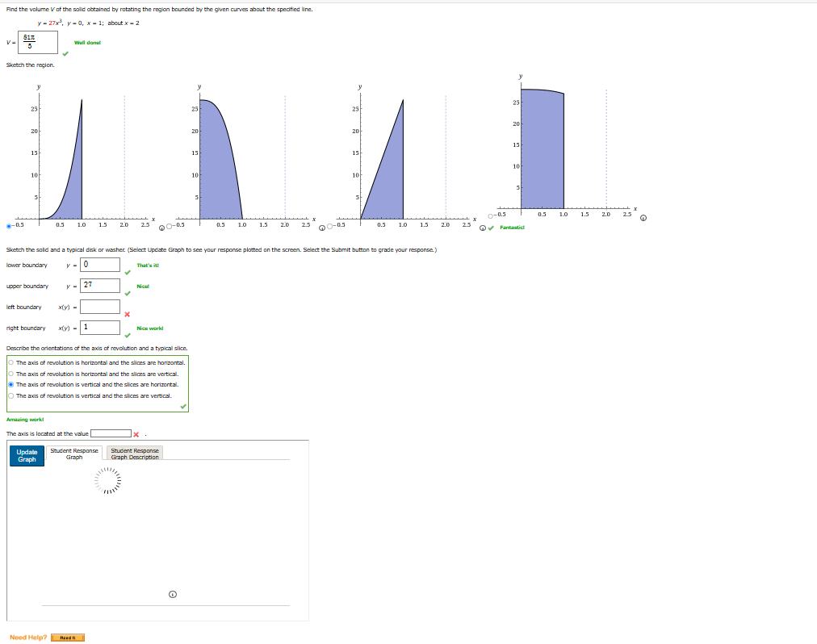Click the second region graph thumbnail
The height and width of the screenshot is (644, 817).
pos(245,157)
